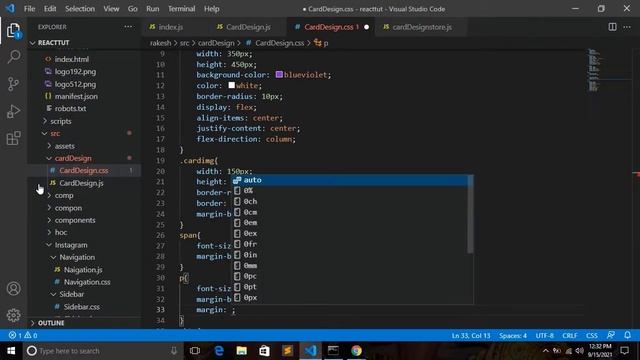Image resolution: width=640 pixels, height=360 pixels.
Task: Open Sidebar.css in the explorer
Action: click(x=81, y=307)
